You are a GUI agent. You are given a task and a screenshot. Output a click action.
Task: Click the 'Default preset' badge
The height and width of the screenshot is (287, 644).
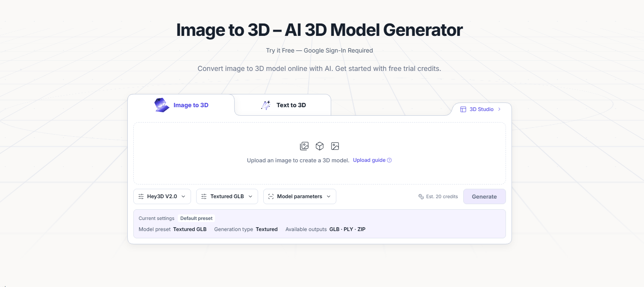(x=197, y=218)
